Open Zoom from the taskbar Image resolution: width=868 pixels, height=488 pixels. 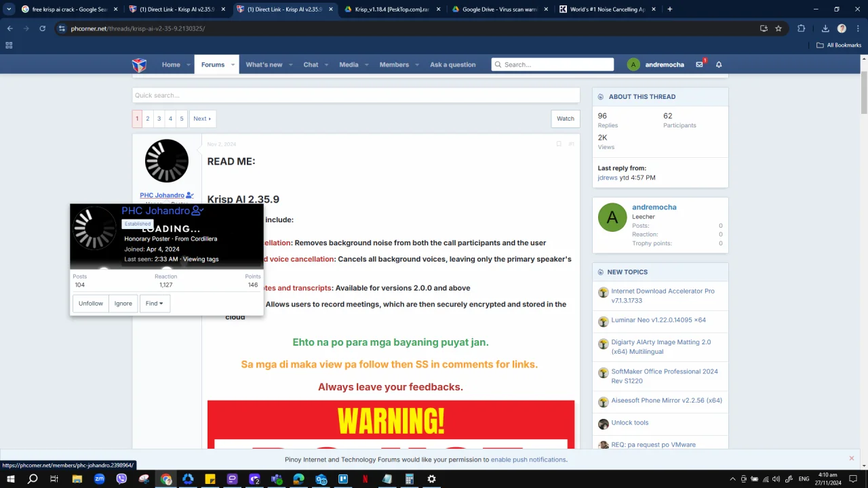[100, 479]
